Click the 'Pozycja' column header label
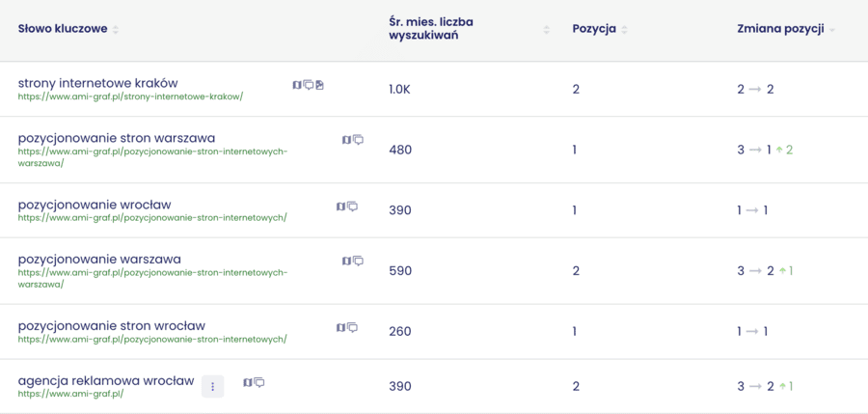The height and width of the screenshot is (414, 868). click(x=594, y=29)
